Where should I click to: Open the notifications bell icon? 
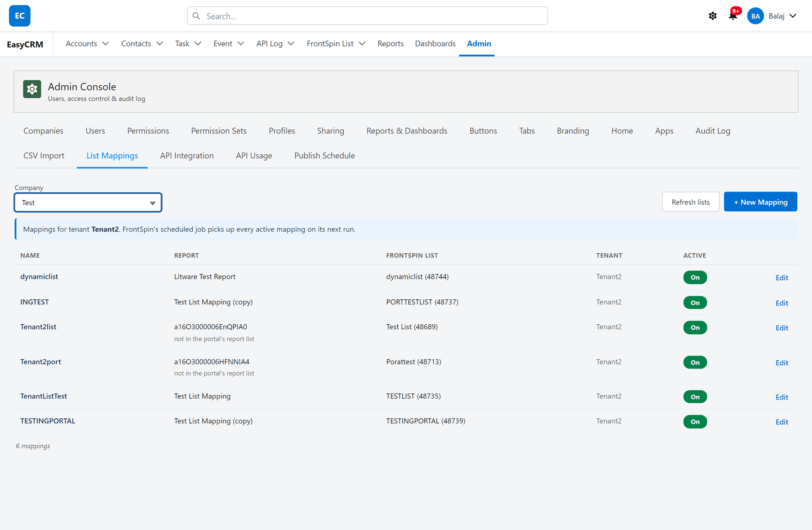pyautogui.click(x=733, y=16)
